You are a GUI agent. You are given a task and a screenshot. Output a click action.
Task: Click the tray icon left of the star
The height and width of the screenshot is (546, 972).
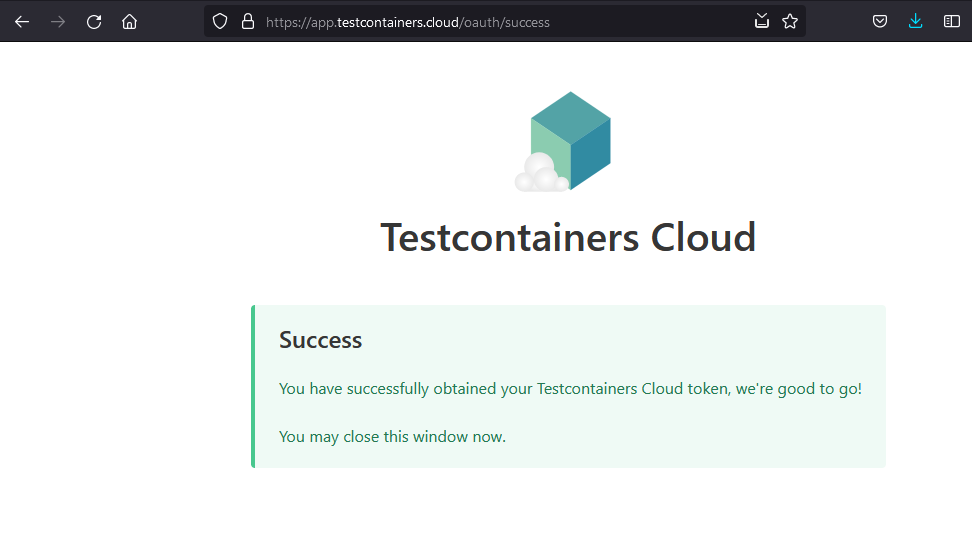coord(762,21)
